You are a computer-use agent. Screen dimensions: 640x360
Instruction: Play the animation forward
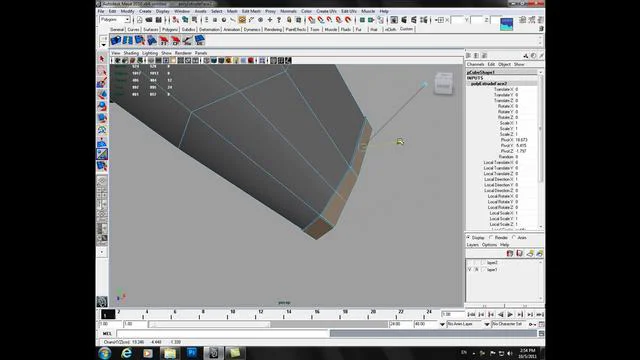pos(510,314)
